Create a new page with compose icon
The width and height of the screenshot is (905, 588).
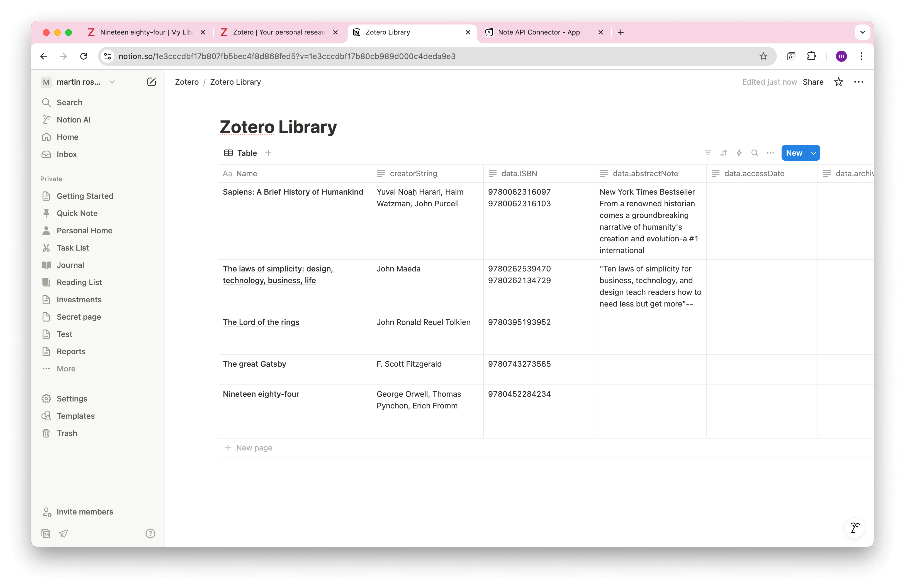(x=151, y=82)
